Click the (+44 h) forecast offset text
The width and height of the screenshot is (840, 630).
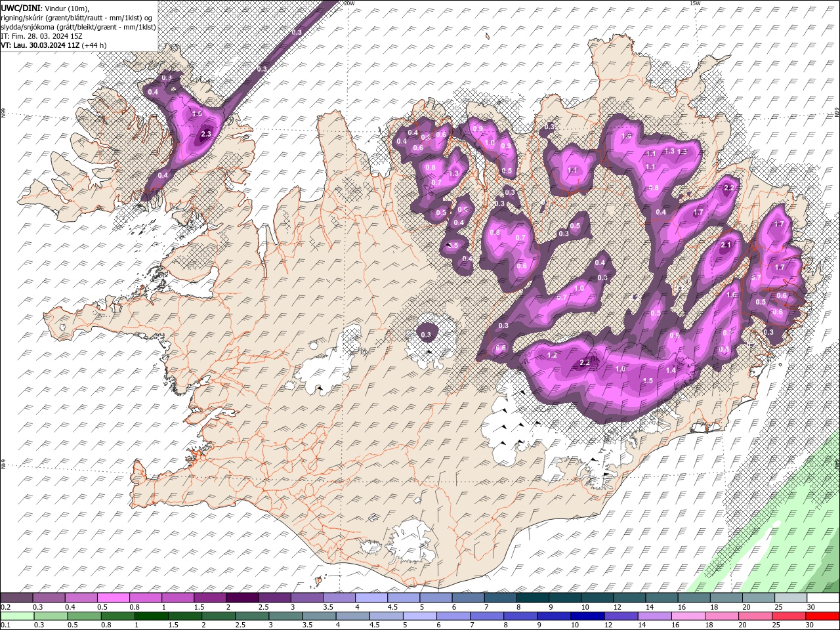[94, 45]
